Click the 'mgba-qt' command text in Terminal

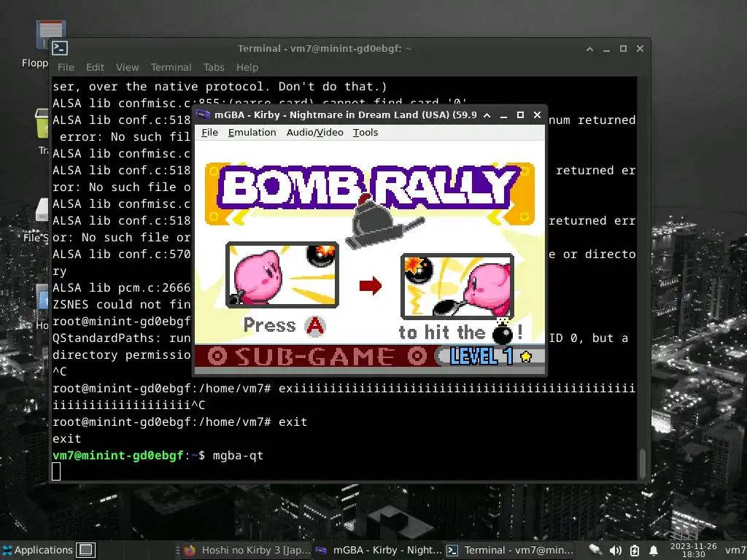238,456
